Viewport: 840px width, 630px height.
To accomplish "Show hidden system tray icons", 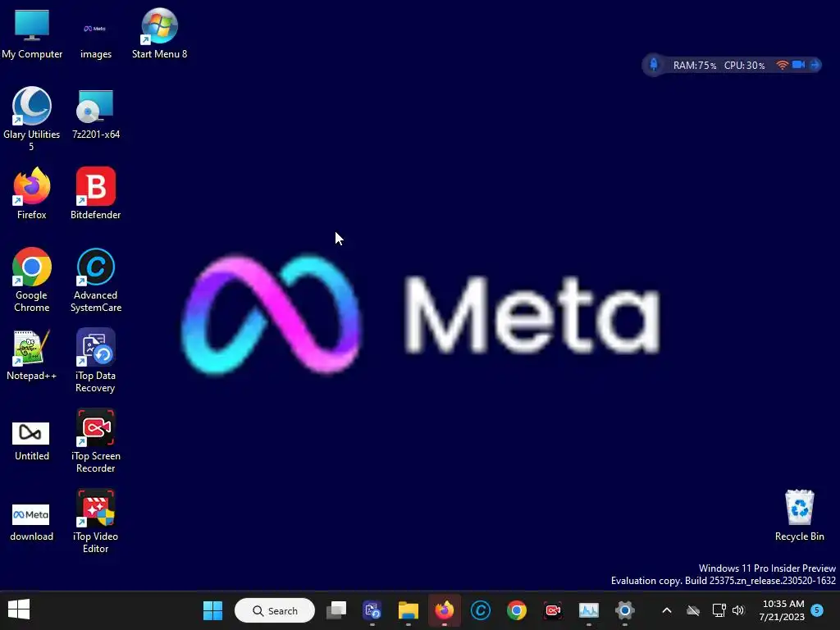I will (x=667, y=610).
